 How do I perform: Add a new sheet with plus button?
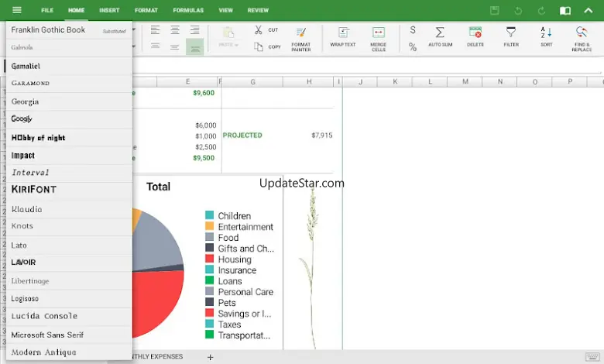click(x=210, y=357)
